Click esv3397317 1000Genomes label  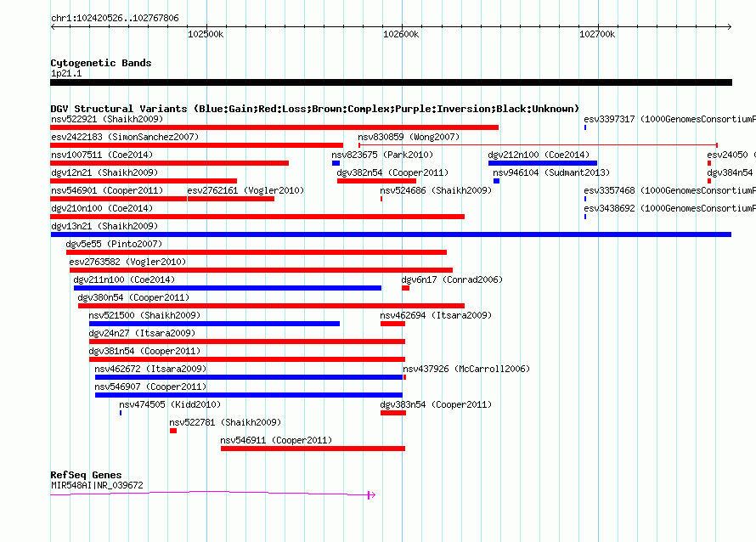click(669, 119)
